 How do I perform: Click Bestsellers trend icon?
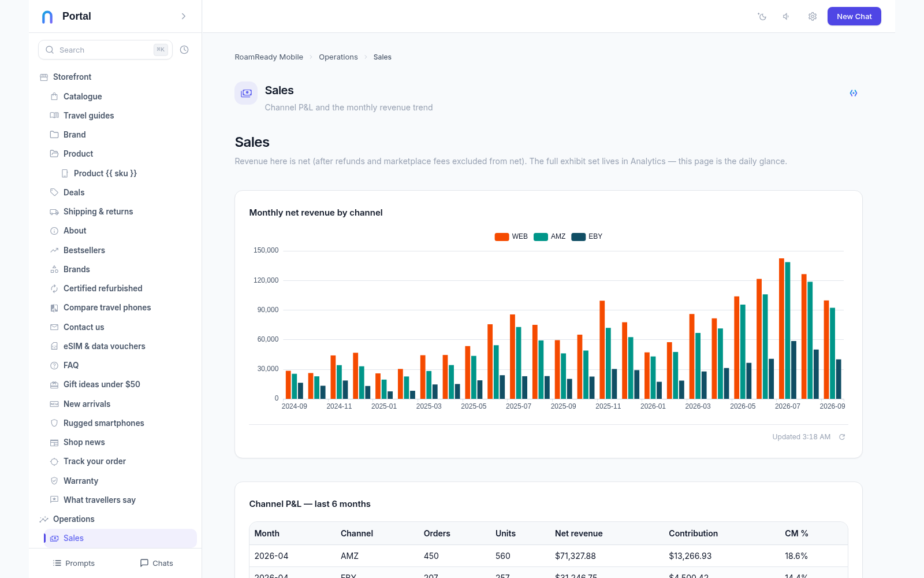pos(54,250)
